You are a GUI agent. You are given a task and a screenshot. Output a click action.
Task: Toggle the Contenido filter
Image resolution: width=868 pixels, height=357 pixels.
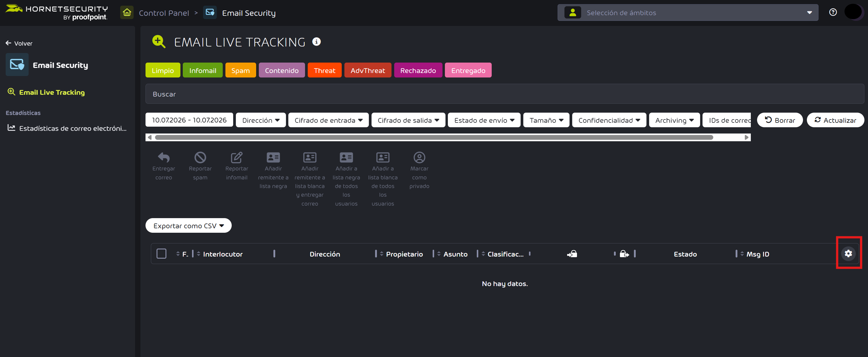click(x=282, y=70)
